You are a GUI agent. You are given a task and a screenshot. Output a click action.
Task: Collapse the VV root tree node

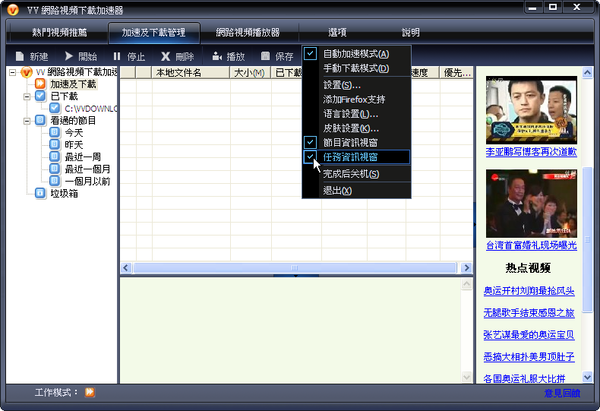tap(13, 72)
